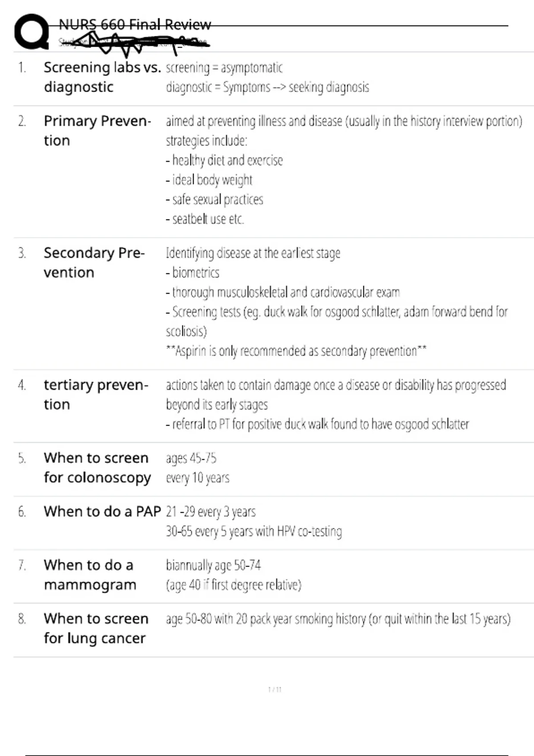Select the When to screen for colonoscopy term
534x756 pixels.
click(97, 467)
